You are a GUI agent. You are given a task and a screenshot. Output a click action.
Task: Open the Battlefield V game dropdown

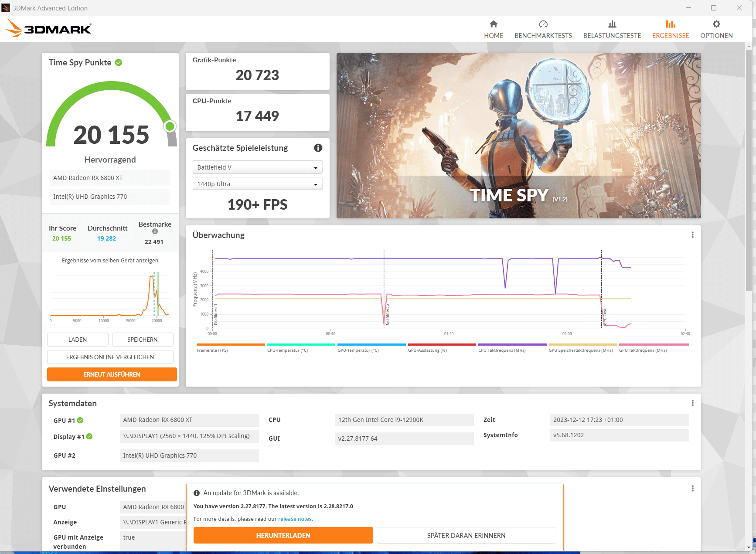point(257,167)
